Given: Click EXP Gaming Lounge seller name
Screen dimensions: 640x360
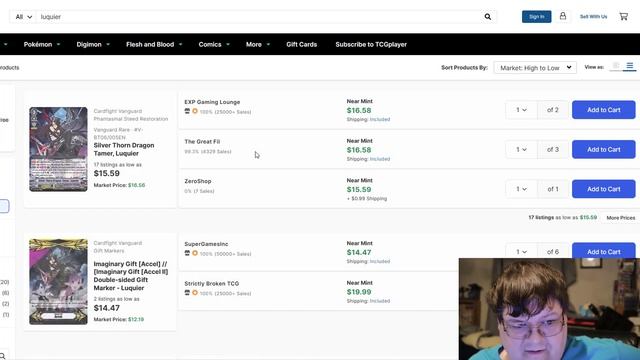Looking at the screenshot, I should pyautogui.click(x=212, y=102).
